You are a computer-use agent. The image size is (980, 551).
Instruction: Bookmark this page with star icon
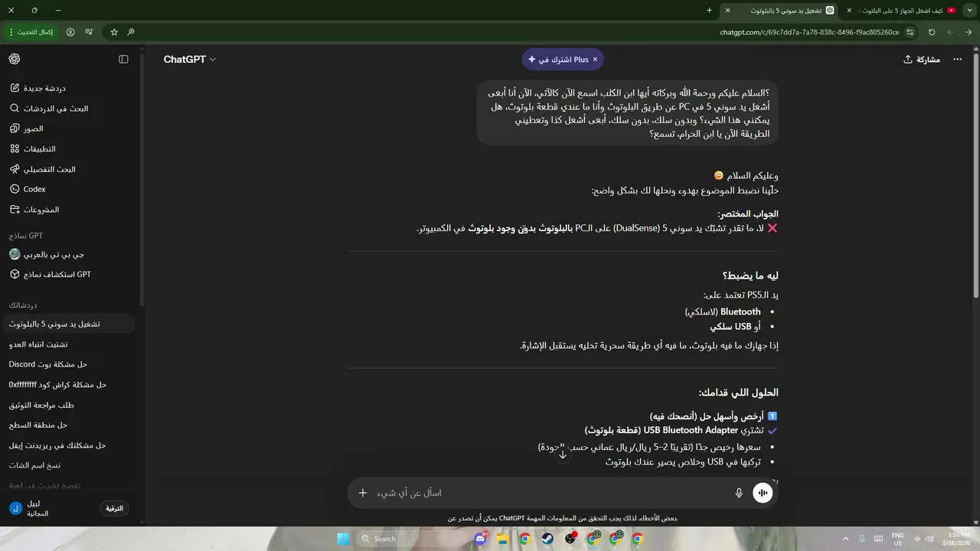(x=114, y=32)
